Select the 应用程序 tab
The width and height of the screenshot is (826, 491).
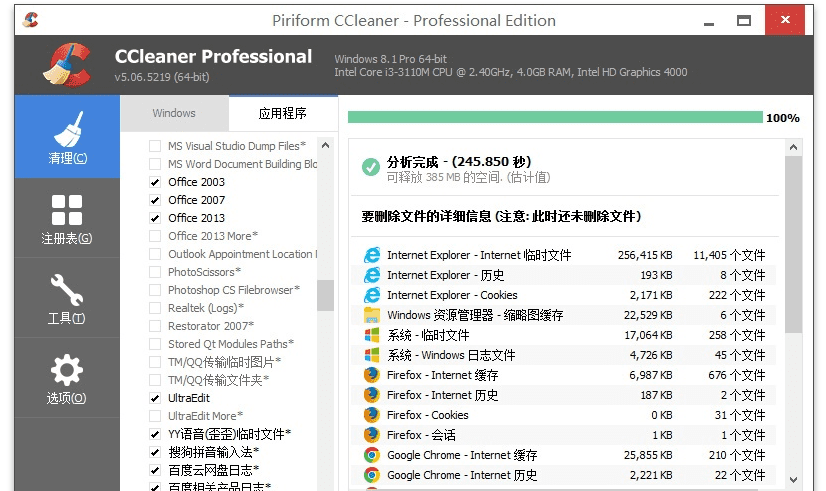pos(282,113)
